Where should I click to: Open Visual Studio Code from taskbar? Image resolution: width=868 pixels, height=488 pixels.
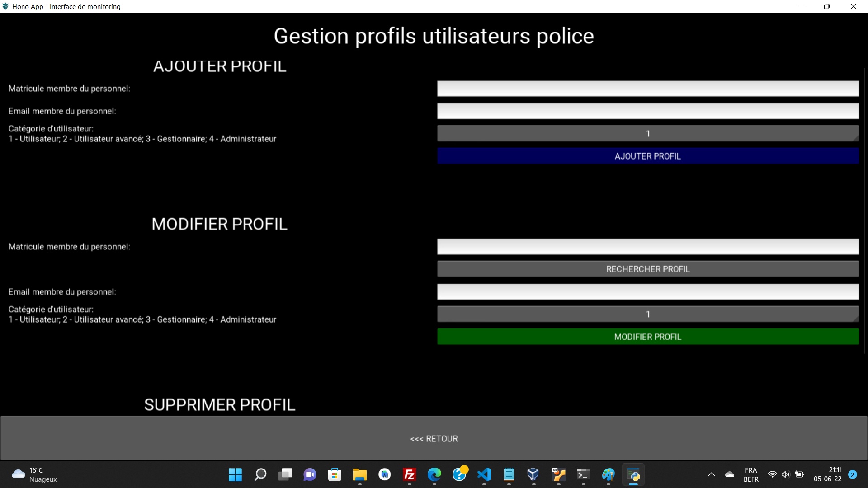pyautogui.click(x=484, y=474)
